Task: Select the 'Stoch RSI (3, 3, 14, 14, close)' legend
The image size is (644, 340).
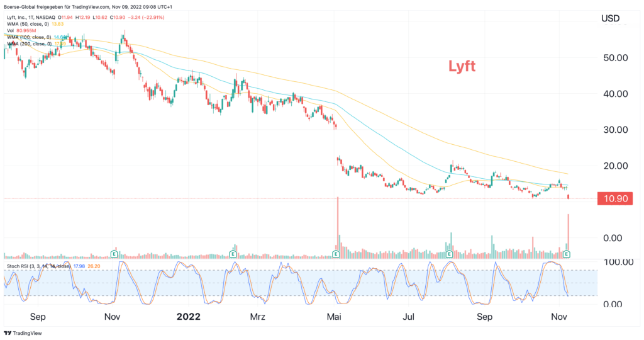Action: click(38, 266)
